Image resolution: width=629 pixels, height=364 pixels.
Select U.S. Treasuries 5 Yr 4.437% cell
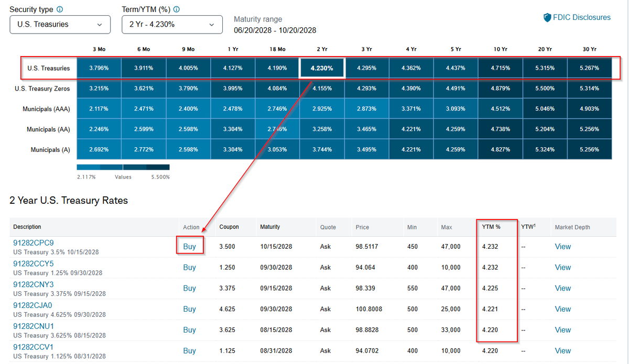456,68
